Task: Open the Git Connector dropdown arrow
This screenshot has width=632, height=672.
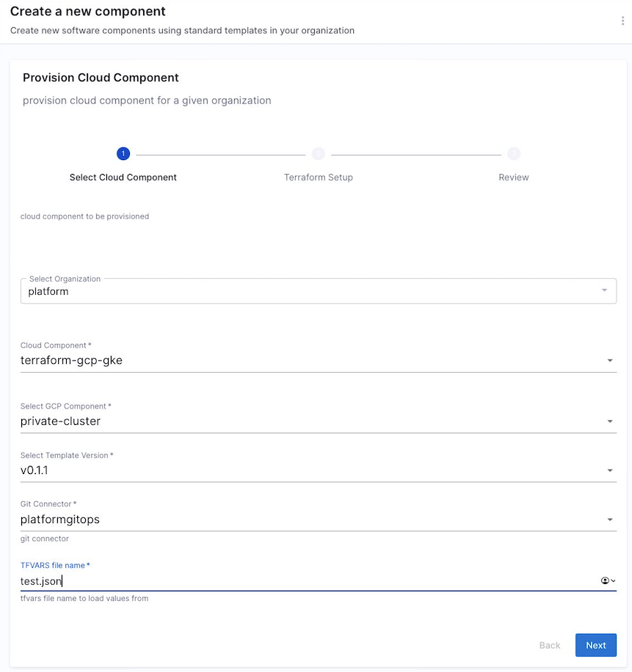Action: 610,519
